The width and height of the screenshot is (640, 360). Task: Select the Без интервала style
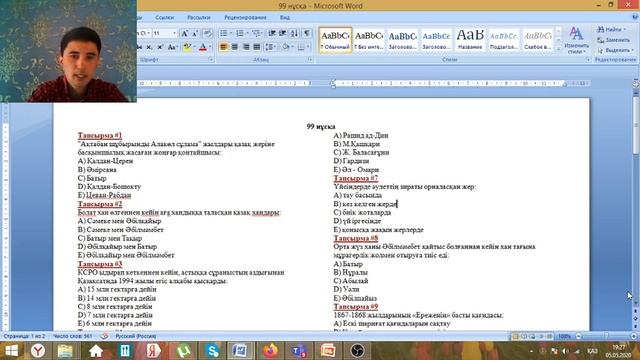click(x=369, y=40)
